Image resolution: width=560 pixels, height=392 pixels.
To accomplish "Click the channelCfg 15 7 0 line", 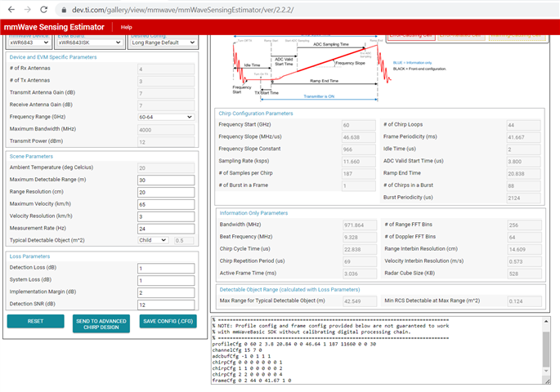I will (x=237, y=350).
